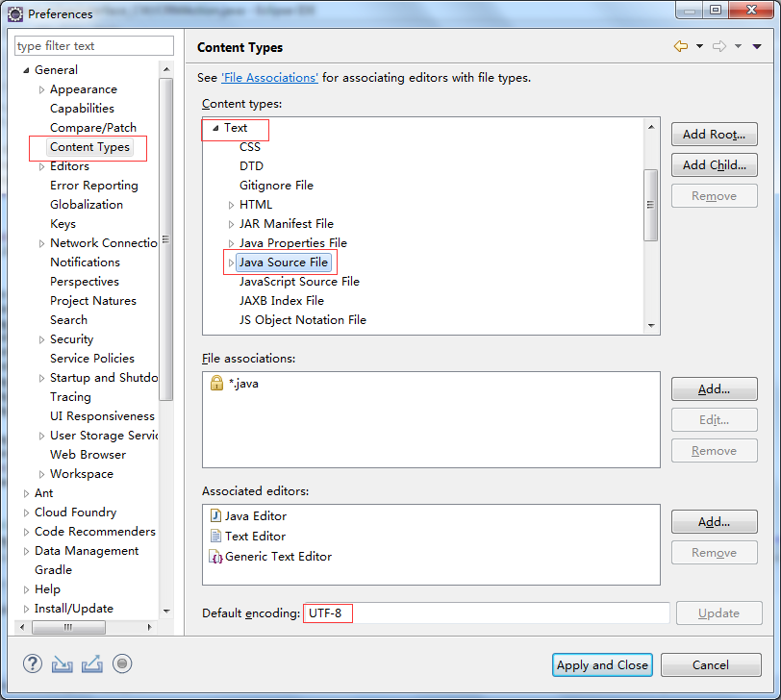This screenshot has width=781, height=700.
Task: Select Content Types in the tree
Action: (89, 147)
